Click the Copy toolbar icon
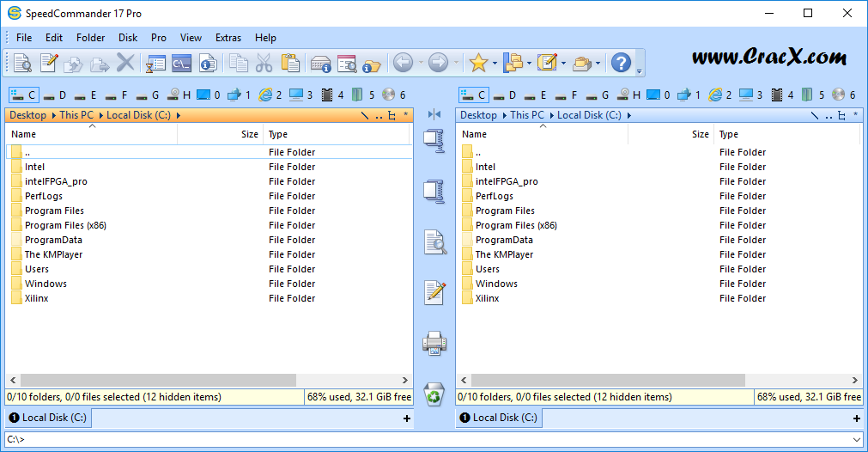 coord(239,63)
